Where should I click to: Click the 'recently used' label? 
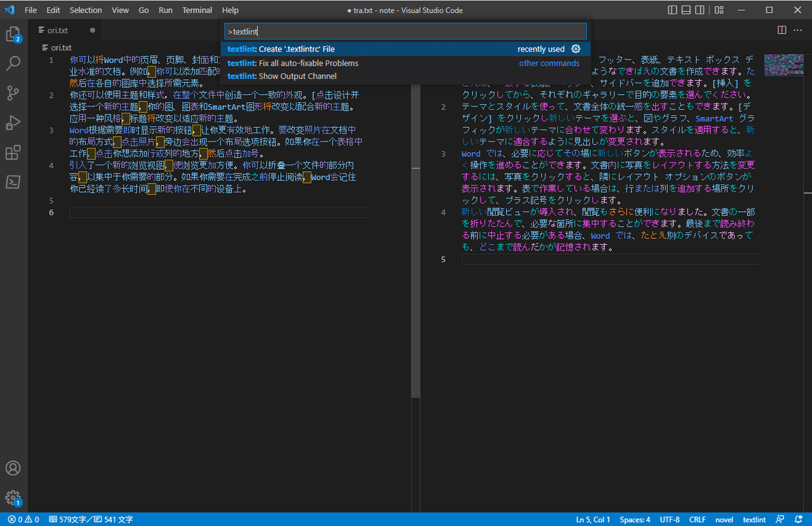541,49
